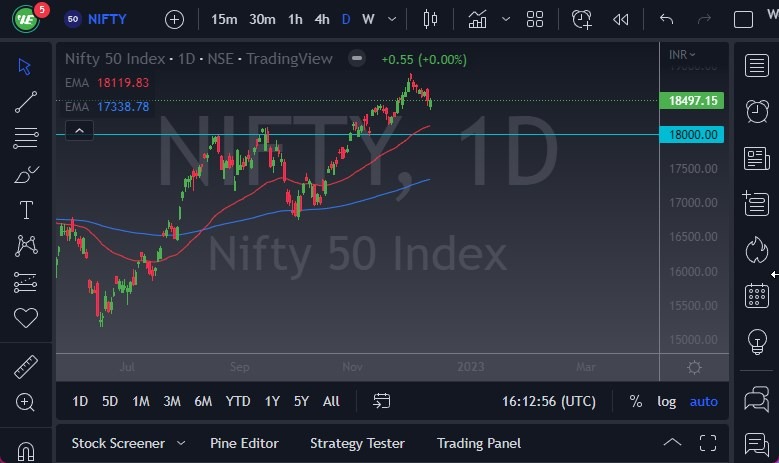The image size is (779, 463).
Task: Open the Strategy Tester tab
Action: tap(357, 443)
